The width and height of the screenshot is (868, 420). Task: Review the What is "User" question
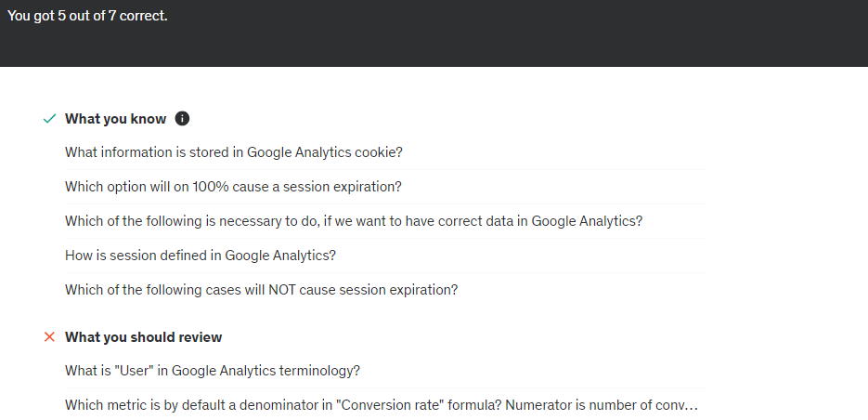[212, 371]
